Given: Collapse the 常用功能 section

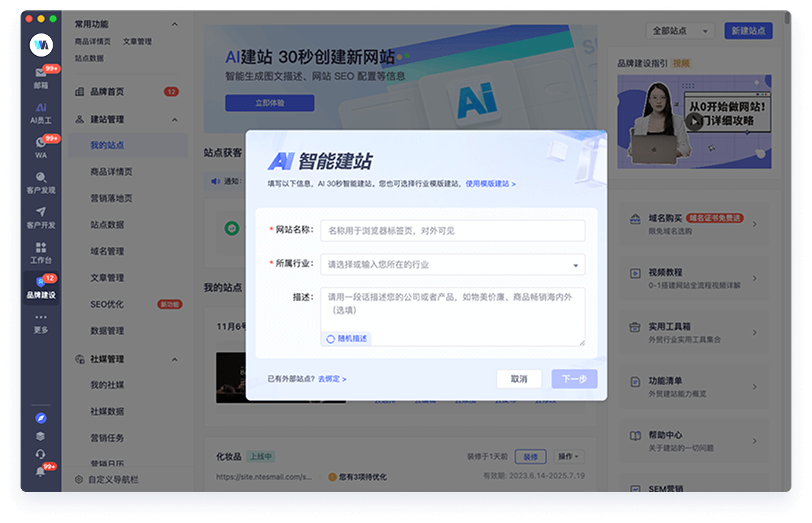Looking at the screenshot, I should coord(173,24).
